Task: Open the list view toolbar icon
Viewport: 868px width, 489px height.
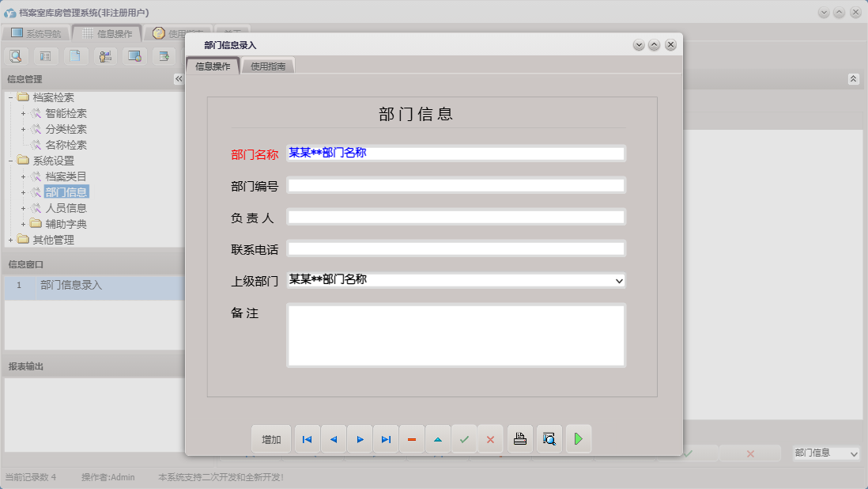Action: tap(45, 55)
